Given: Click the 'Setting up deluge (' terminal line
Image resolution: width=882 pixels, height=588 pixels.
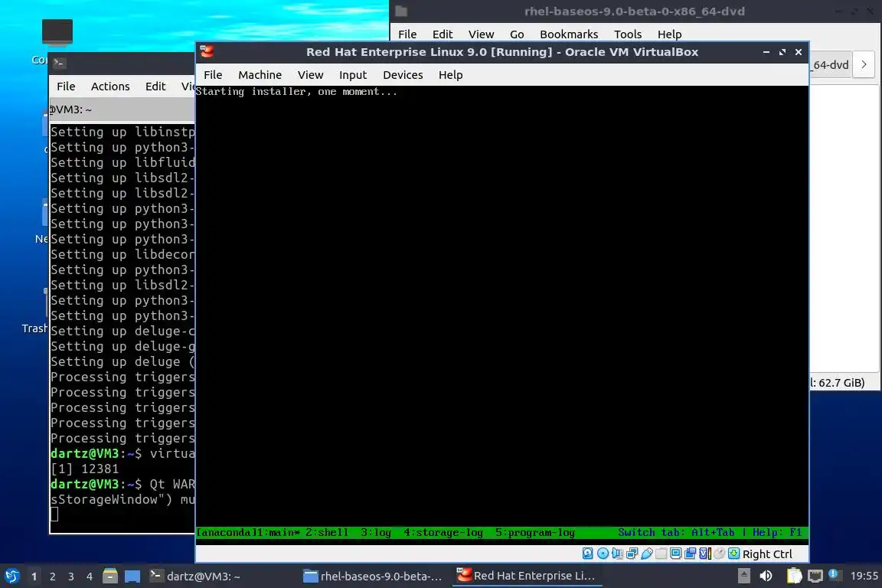Looking at the screenshot, I should (x=122, y=362).
